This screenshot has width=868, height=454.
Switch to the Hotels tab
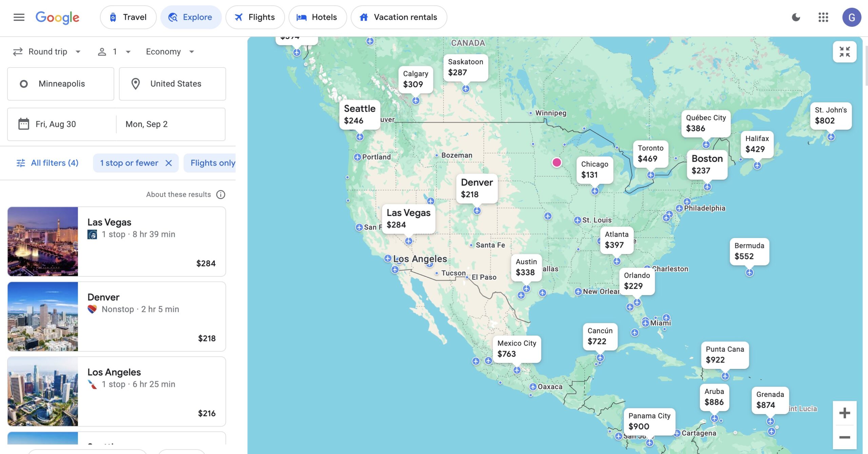tap(317, 17)
